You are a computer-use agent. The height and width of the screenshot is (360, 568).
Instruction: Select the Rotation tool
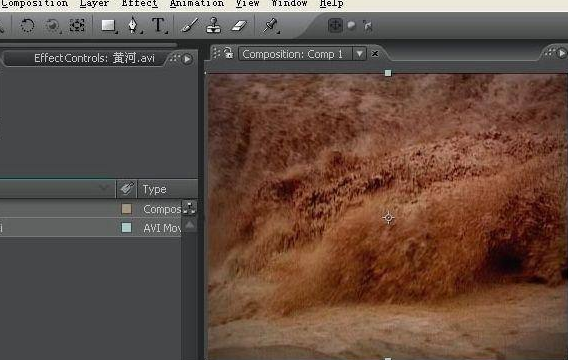pos(27,26)
